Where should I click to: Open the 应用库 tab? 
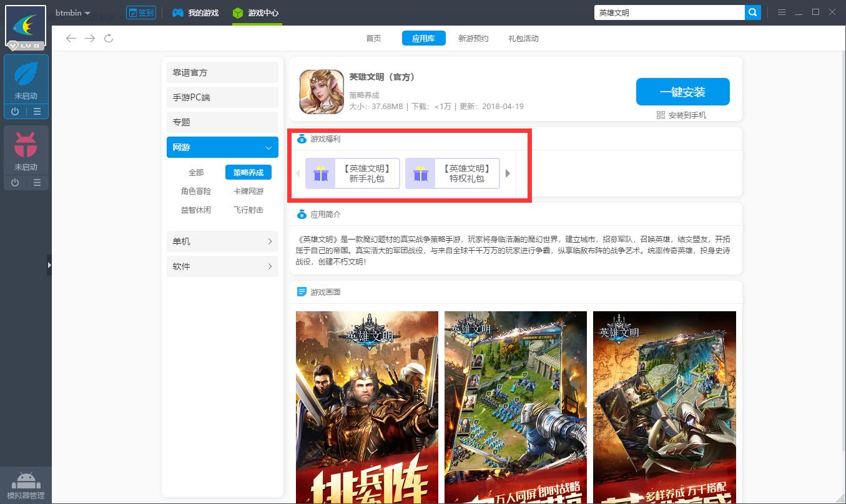(423, 39)
